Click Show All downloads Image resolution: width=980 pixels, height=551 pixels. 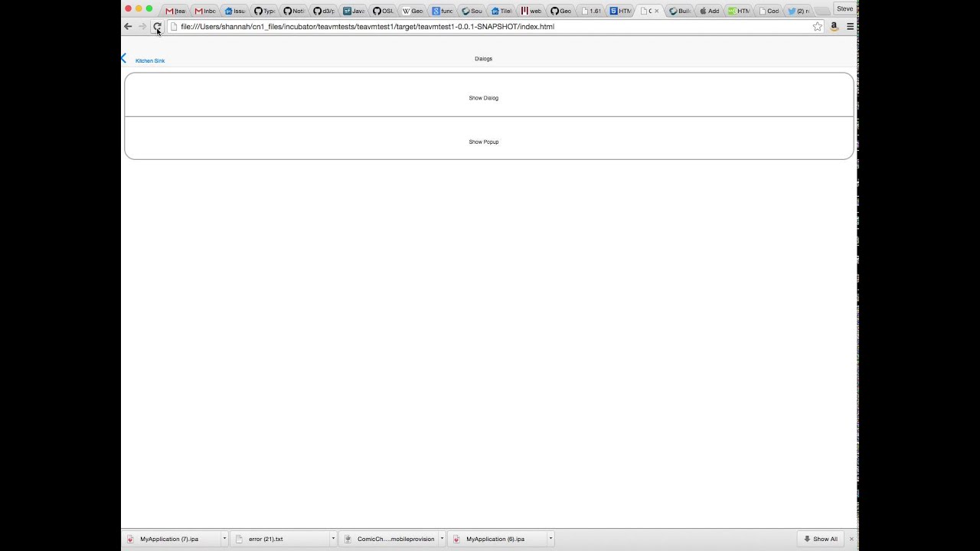click(820, 539)
